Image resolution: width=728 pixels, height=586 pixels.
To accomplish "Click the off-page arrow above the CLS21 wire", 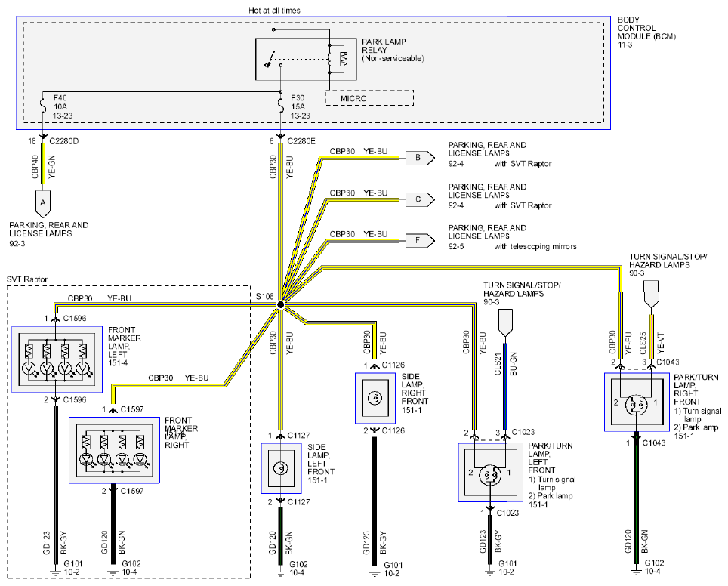I will click(x=504, y=322).
